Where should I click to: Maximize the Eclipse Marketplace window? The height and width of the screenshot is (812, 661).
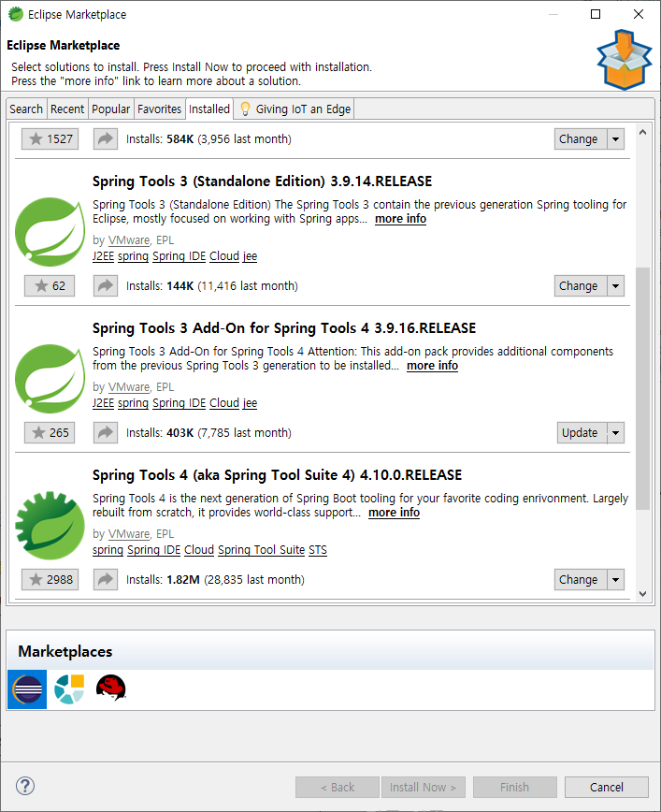pos(596,14)
